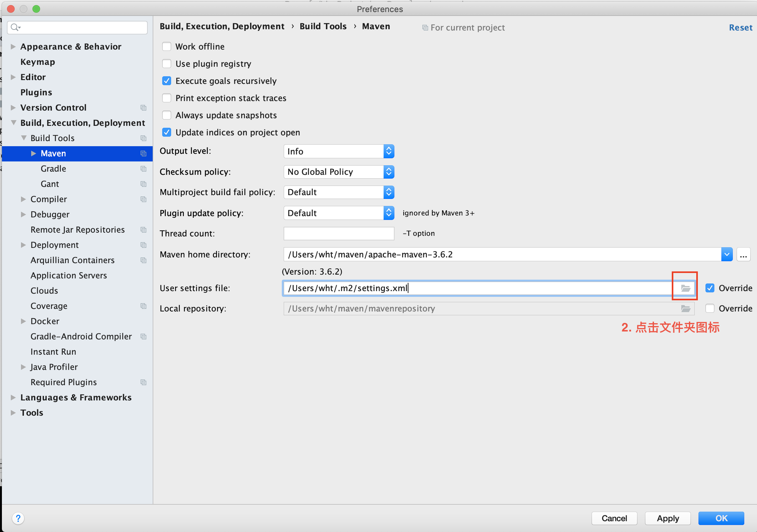This screenshot has width=757, height=532.
Task: Click project-level icon beside Version Control
Action: point(143,108)
